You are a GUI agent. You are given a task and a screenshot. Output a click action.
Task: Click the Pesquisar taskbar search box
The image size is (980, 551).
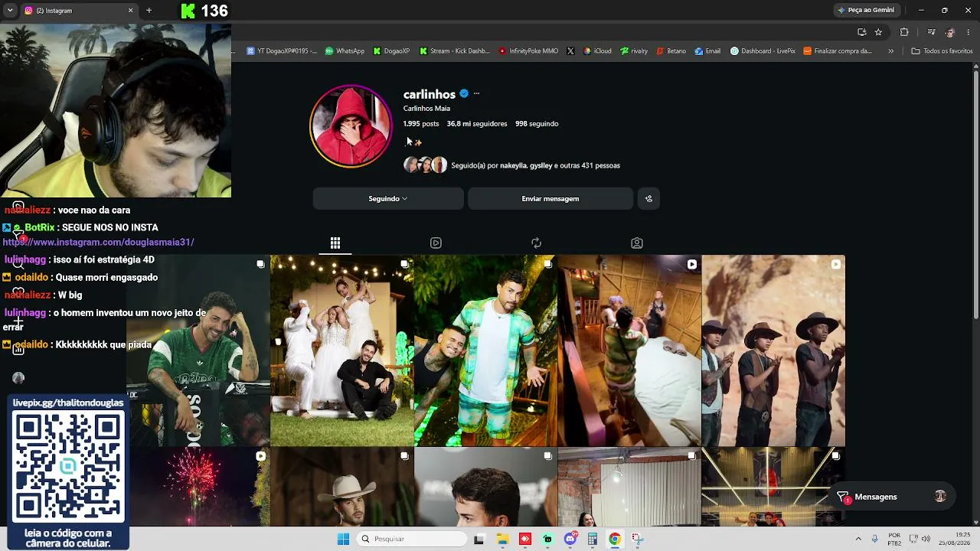[x=413, y=539]
